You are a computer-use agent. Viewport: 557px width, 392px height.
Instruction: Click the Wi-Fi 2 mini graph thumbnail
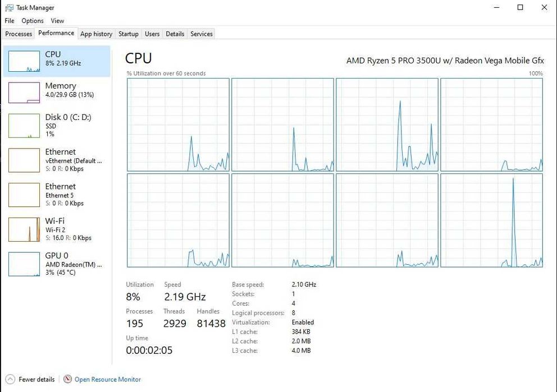pos(24,229)
